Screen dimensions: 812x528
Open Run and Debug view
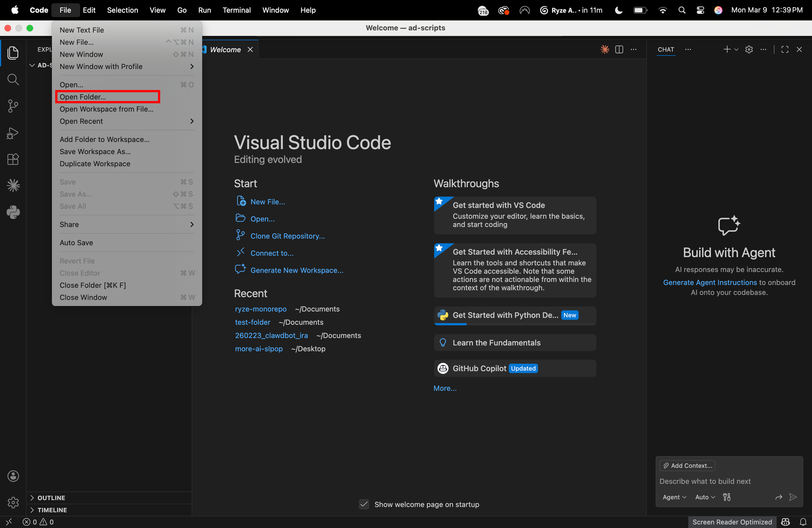point(13,133)
